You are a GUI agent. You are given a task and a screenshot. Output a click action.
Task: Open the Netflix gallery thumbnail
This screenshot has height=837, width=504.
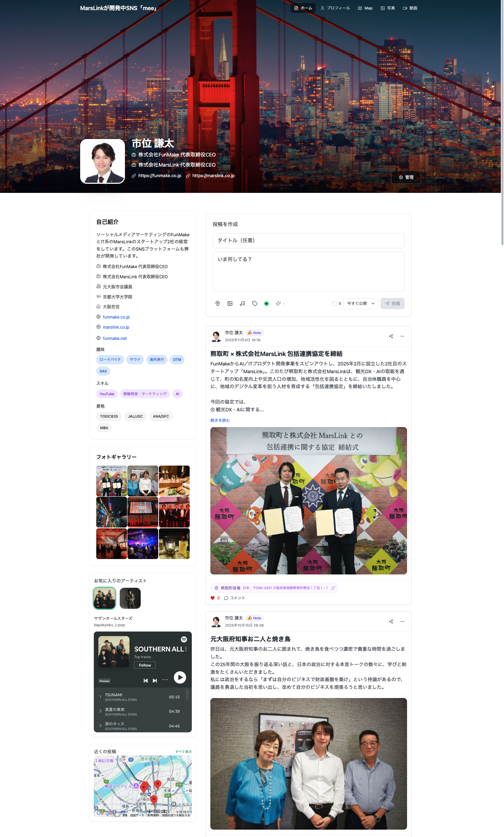click(x=143, y=512)
